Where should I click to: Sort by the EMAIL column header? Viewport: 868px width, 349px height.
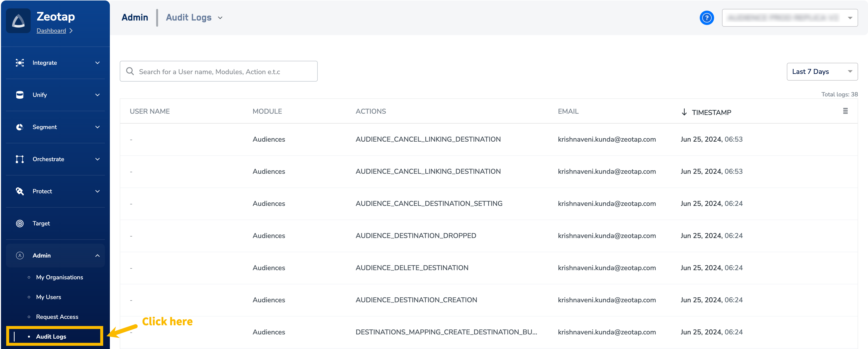pos(568,111)
